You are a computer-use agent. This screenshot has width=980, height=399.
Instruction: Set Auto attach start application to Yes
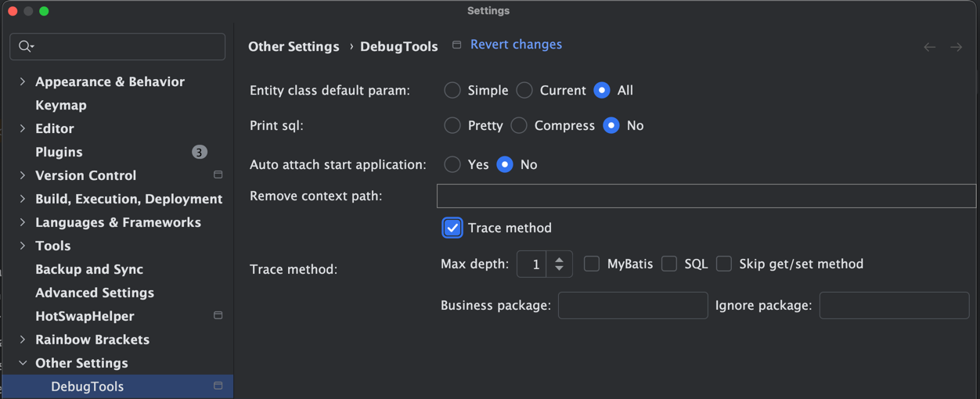click(452, 164)
